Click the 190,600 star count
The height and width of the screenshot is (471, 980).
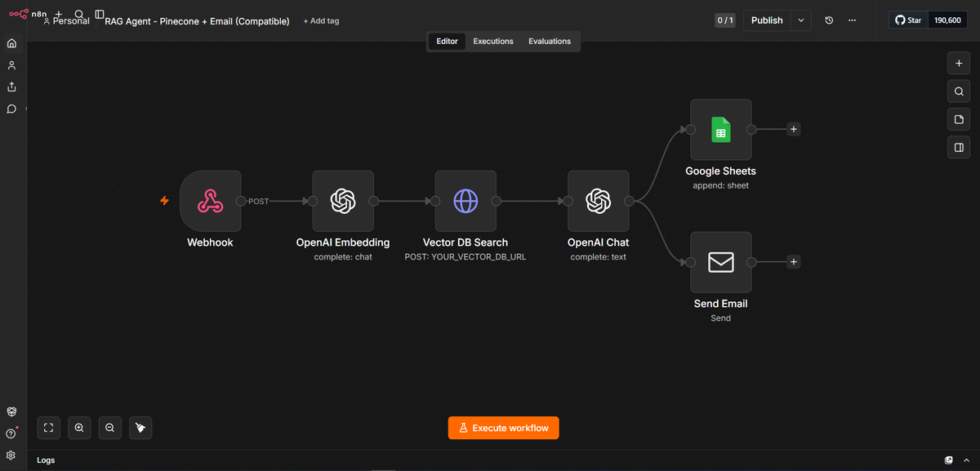(948, 20)
